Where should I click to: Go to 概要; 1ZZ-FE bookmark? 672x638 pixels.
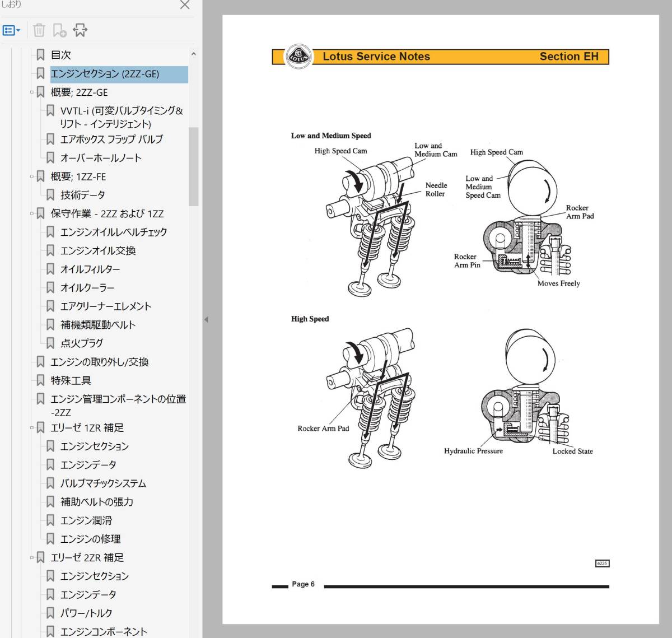click(x=78, y=176)
